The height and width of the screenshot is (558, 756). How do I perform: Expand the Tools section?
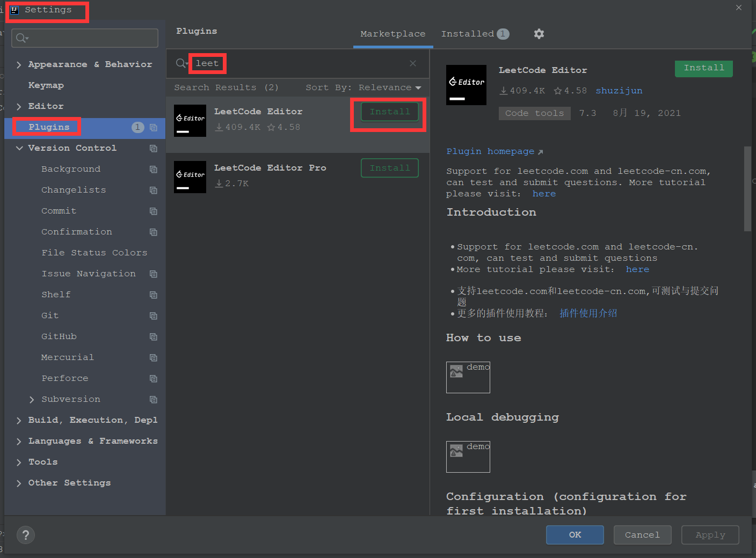[19, 462]
